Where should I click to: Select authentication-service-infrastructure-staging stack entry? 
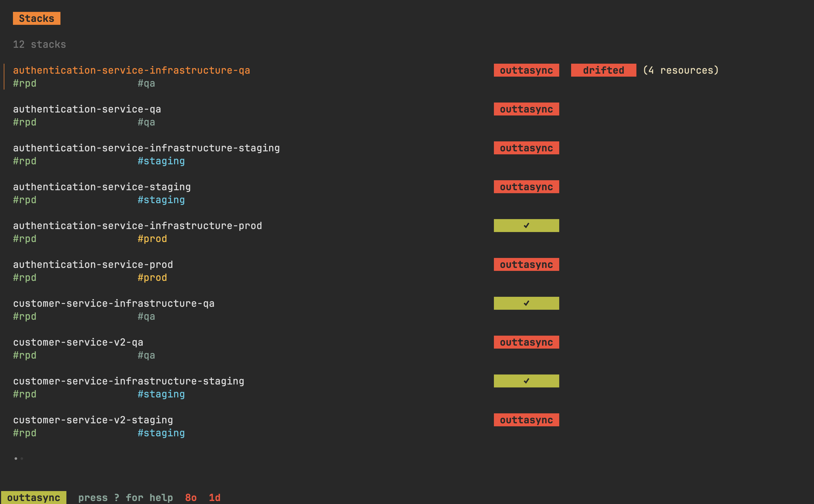(x=146, y=148)
